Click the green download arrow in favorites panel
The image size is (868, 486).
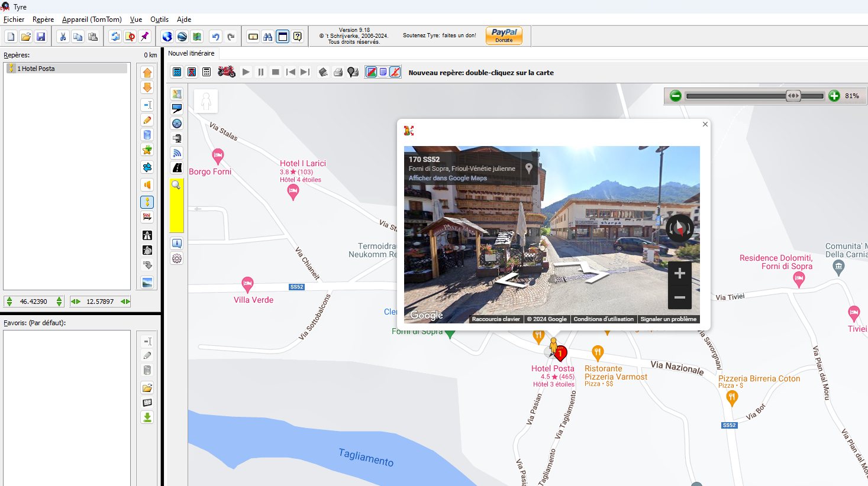click(147, 417)
